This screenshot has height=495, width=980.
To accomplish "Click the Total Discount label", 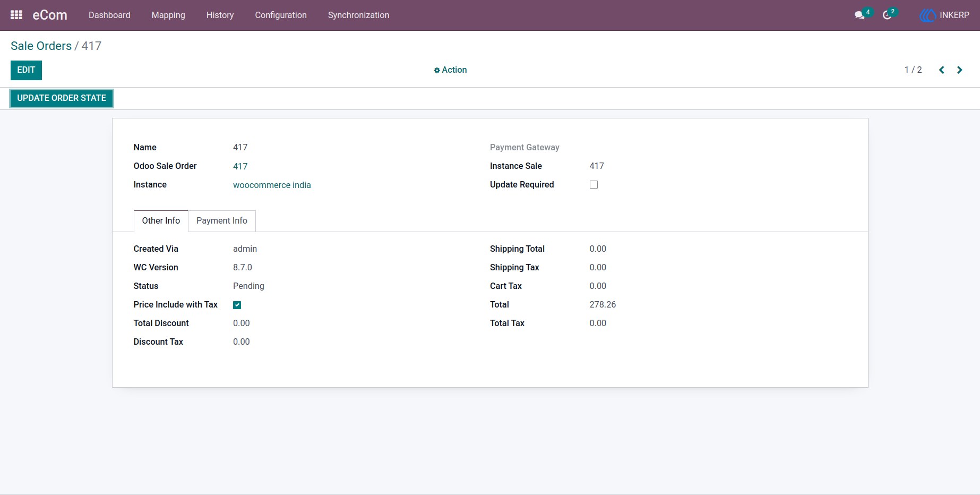I will (161, 323).
